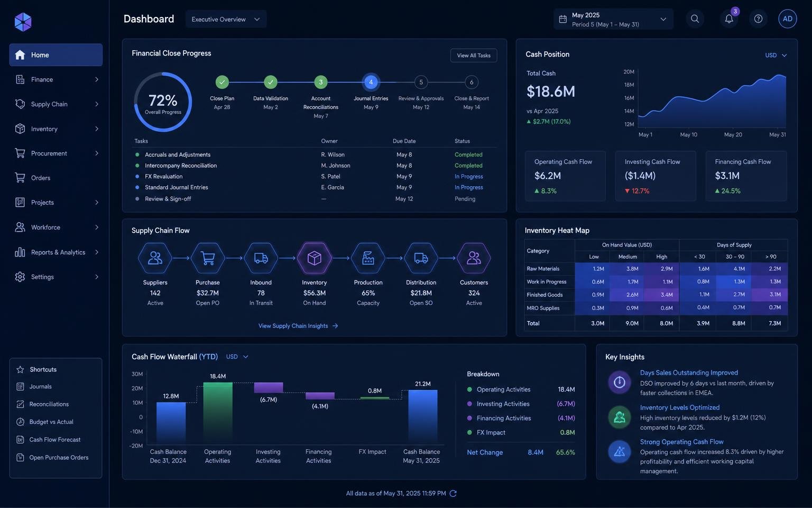The width and height of the screenshot is (812, 508).
Task: Click the View All Tasks button
Action: point(474,56)
